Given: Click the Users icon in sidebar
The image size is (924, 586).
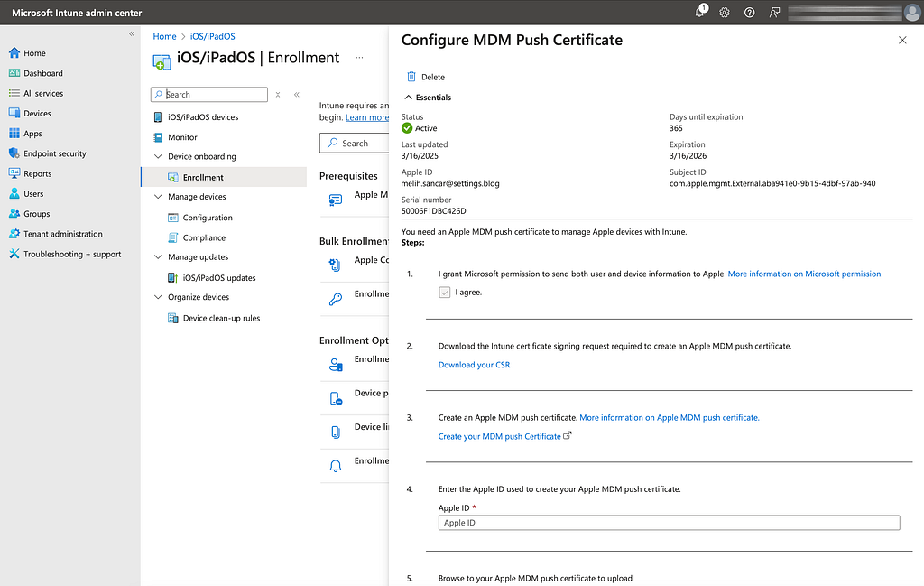Looking at the screenshot, I should pyautogui.click(x=14, y=193).
